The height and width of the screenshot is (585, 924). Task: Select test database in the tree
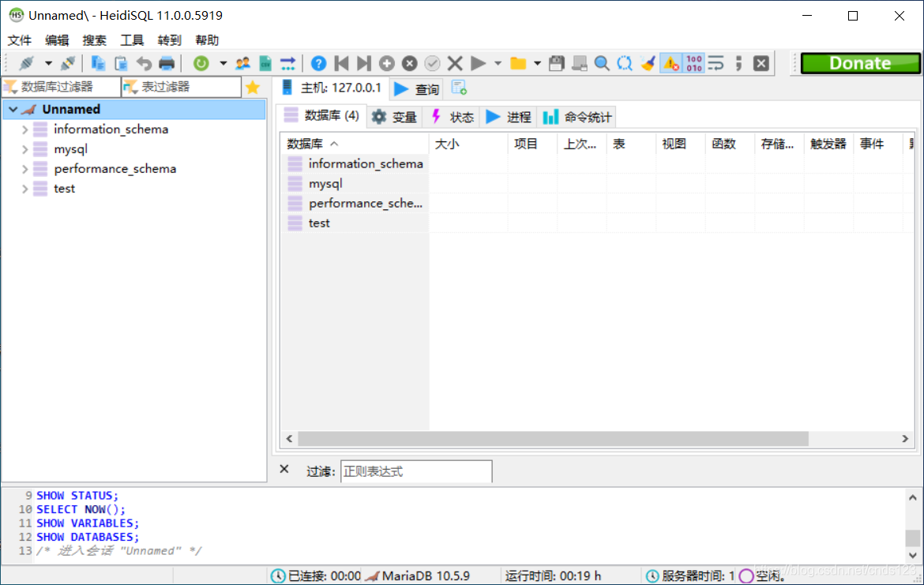pos(64,189)
